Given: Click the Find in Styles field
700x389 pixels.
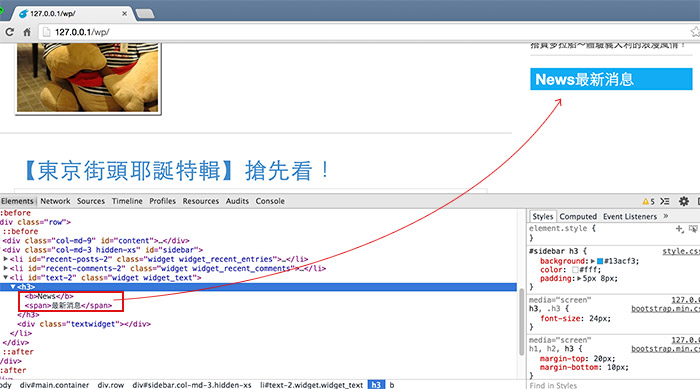Looking at the screenshot, I should coord(614,385).
